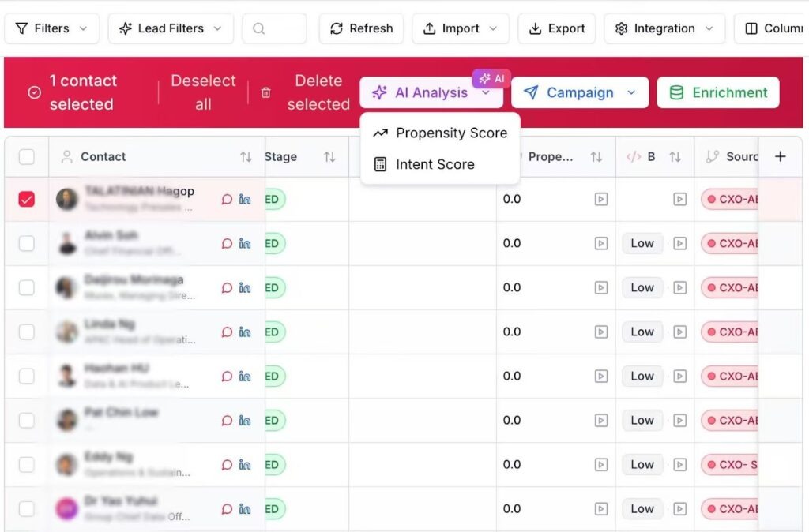The image size is (809, 532).
Task: Open the Lead Filters dropdown
Action: click(x=171, y=28)
